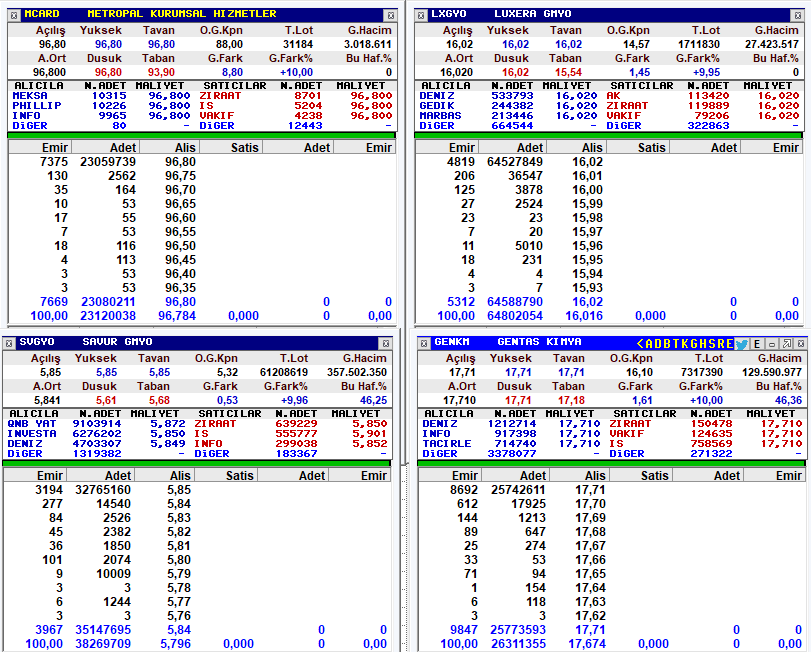Screen dimensions: 811x652
Task: Click G.Hacim value 129.590.977 in GENKM
Action: click(x=772, y=372)
